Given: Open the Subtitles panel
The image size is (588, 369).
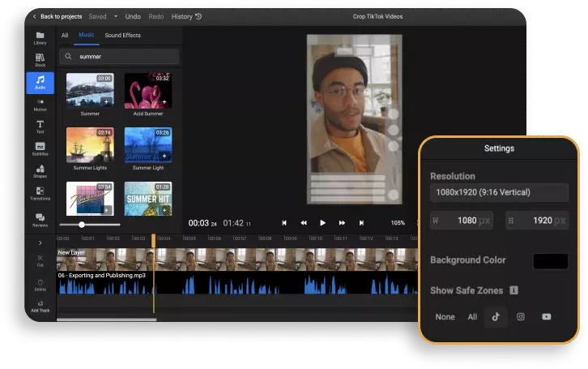Looking at the screenshot, I should point(40,149).
